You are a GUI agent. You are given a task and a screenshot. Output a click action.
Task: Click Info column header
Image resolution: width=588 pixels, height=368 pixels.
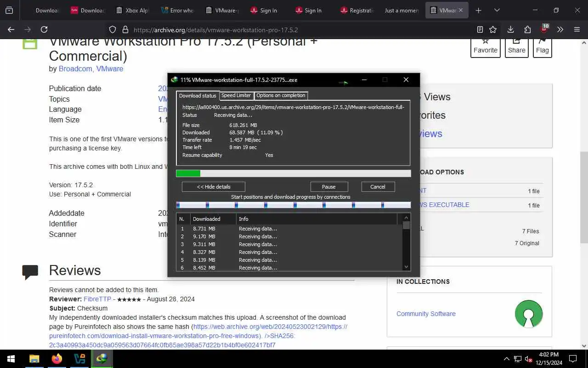317,219
